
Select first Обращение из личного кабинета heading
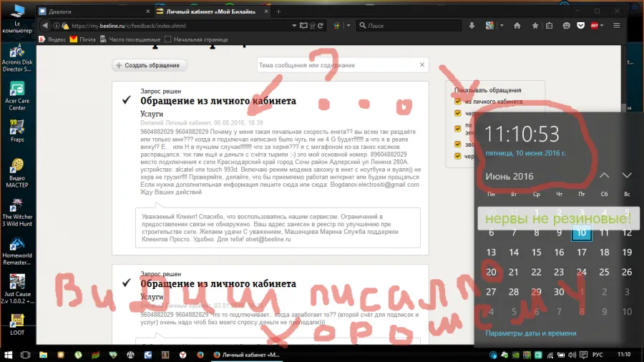coord(218,101)
